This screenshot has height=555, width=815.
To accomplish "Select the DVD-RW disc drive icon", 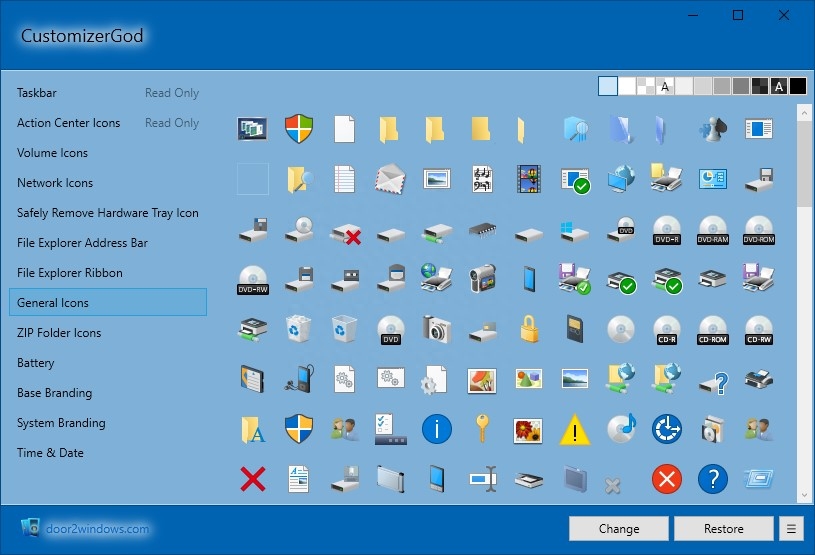I will [x=253, y=280].
